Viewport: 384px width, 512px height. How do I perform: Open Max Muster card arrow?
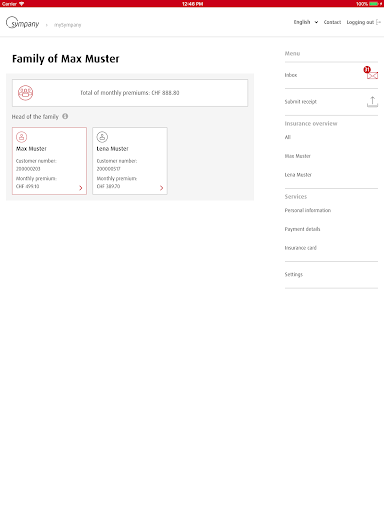(x=81, y=188)
